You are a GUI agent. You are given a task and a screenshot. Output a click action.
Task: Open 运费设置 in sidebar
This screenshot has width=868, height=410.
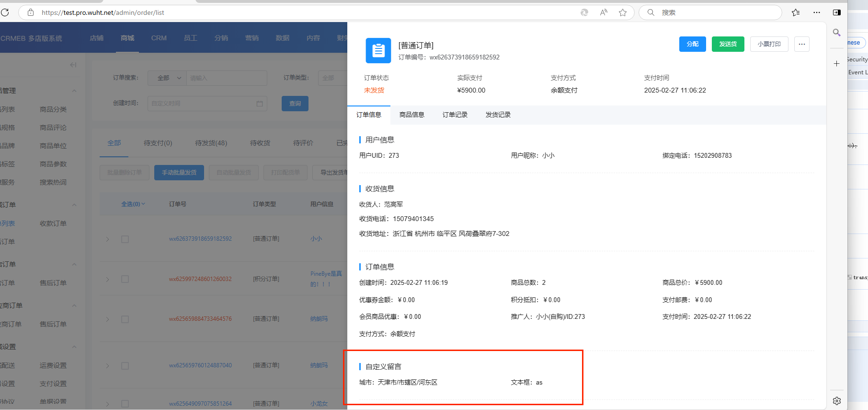[x=53, y=365]
